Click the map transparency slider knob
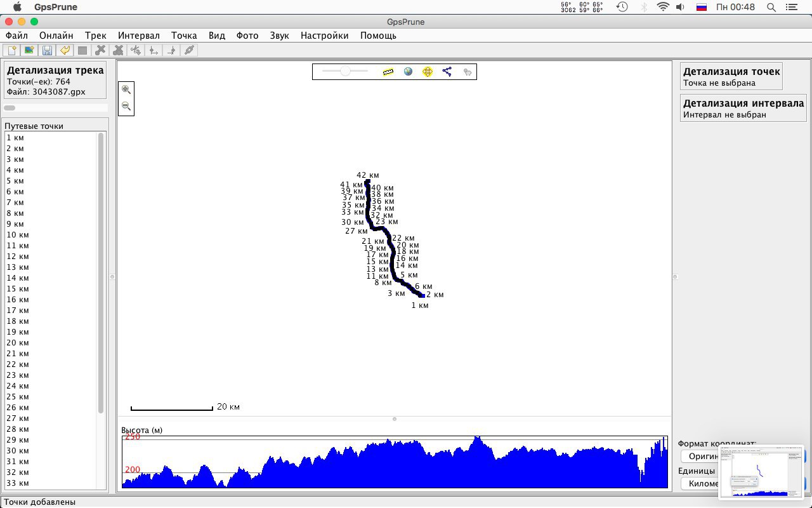Image resolution: width=812 pixels, height=508 pixels. coord(344,72)
